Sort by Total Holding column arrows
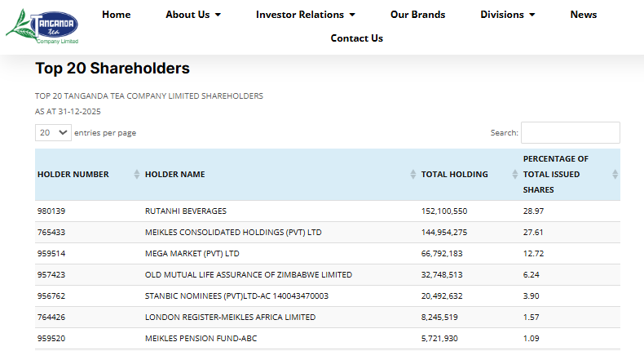 pos(514,175)
